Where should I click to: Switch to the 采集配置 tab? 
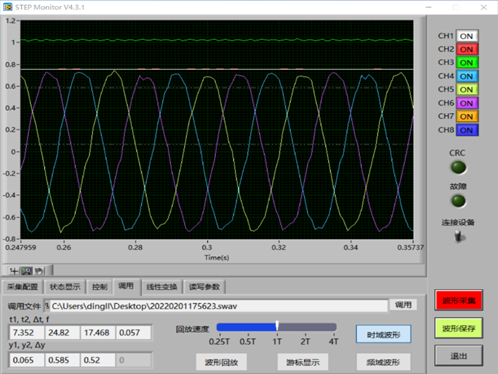[x=23, y=287]
